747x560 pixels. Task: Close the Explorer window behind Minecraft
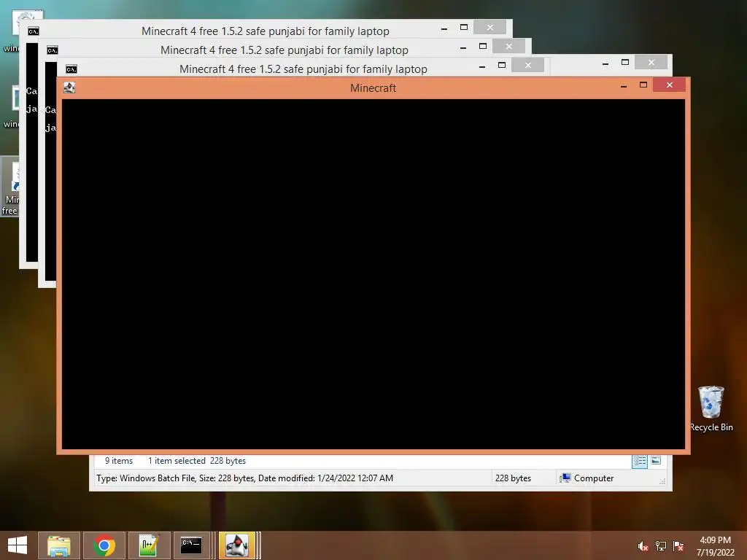[x=651, y=63]
